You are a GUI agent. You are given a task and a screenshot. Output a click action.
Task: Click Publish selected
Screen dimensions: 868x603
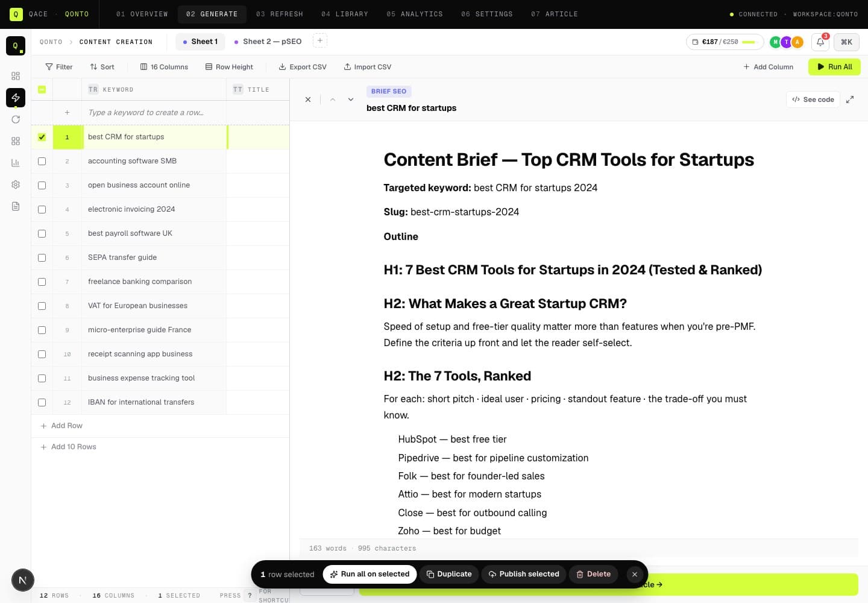[523, 574]
